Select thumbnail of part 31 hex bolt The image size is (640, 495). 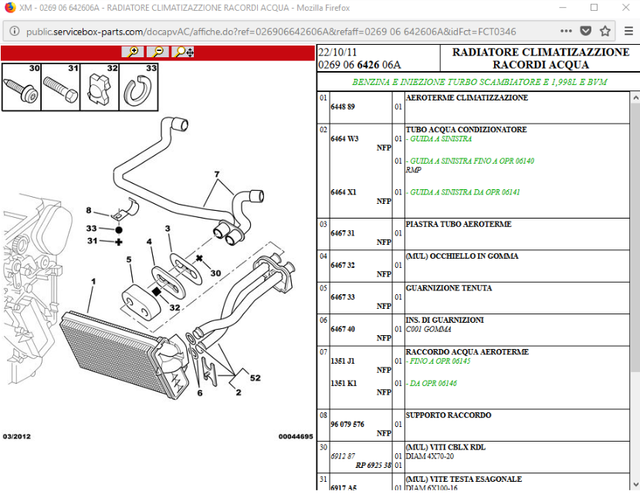click(x=60, y=87)
